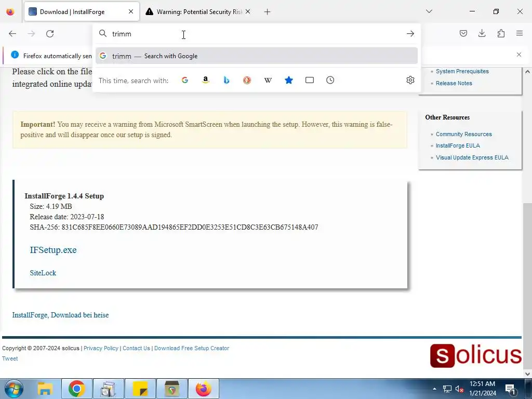Open the network tray icon
The width and height of the screenshot is (532, 399).
point(447,389)
